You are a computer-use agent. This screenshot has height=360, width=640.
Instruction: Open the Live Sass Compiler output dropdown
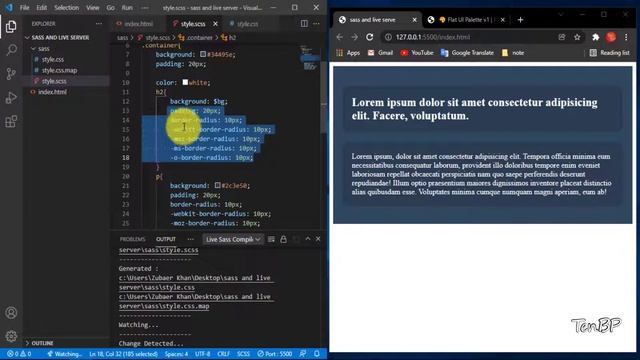click(233, 239)
